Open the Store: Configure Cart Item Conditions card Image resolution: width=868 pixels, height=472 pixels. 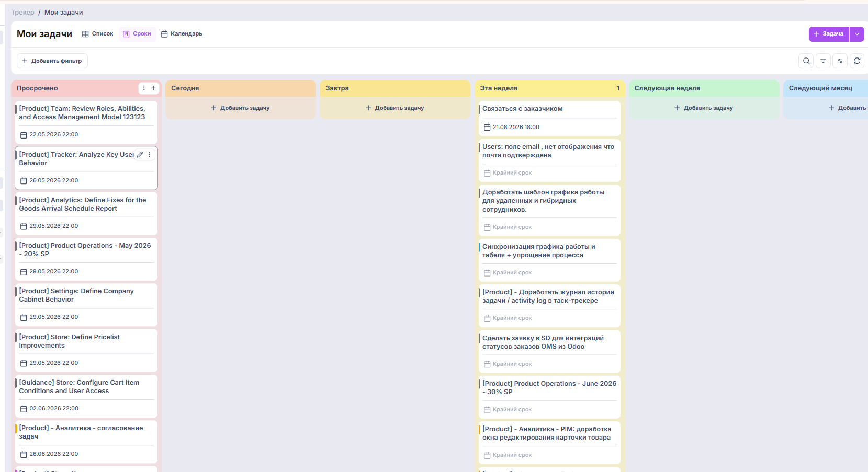pyautogui.click(x=86, y=396)
